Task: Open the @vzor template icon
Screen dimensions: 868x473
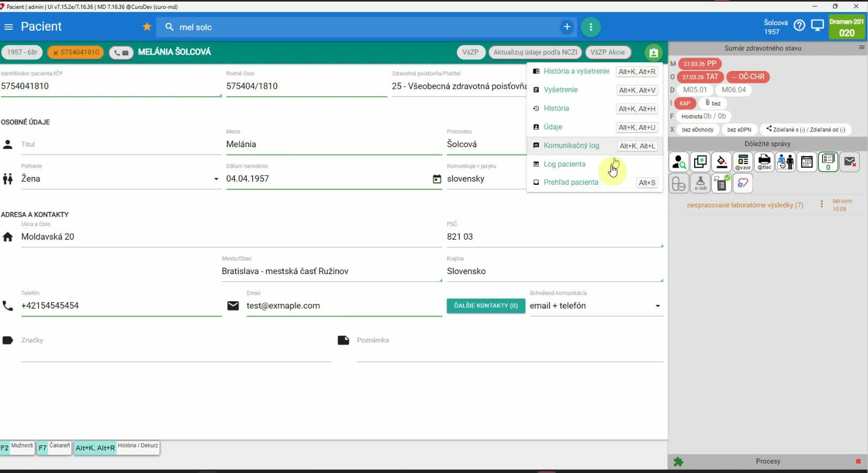Action: click(743, 162)
